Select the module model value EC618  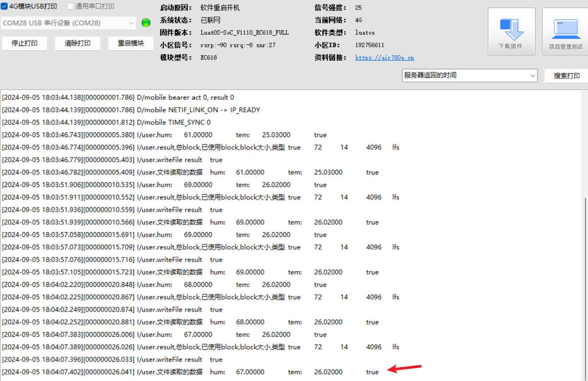[x=209, y=57]
